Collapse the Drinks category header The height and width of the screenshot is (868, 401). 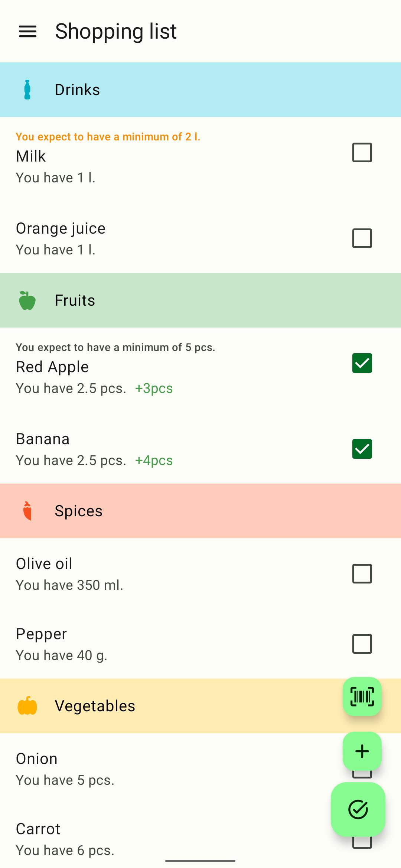[200, 90]
